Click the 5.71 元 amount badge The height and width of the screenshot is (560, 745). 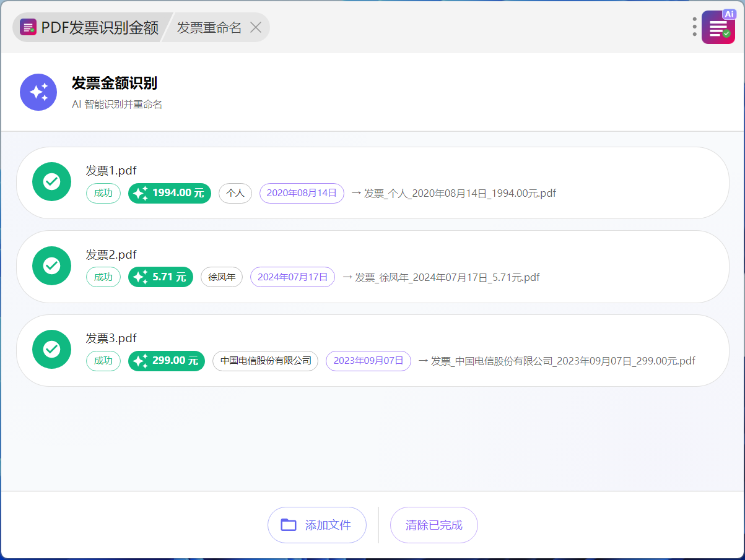pyautogui.click(x=160, y=277)
